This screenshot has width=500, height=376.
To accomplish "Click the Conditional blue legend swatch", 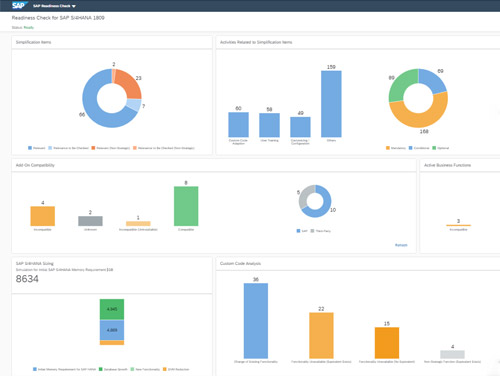I will click(411, 148).
